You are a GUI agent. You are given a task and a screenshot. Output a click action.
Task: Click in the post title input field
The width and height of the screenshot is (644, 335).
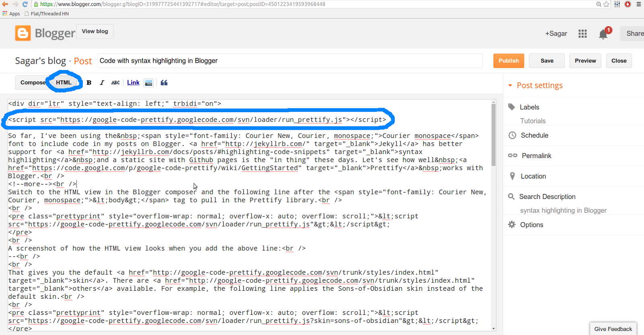pos(290,61)
